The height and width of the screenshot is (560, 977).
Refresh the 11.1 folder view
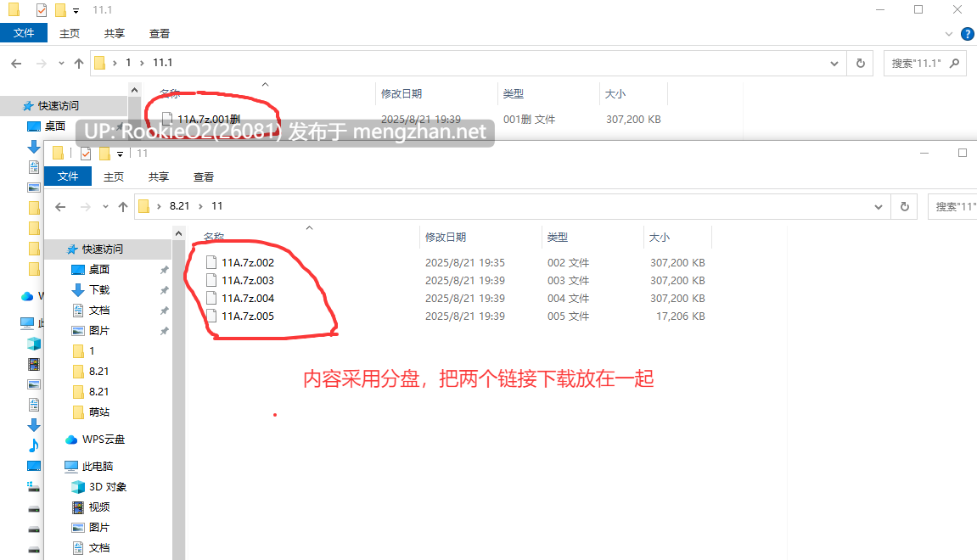pos(861,63)
